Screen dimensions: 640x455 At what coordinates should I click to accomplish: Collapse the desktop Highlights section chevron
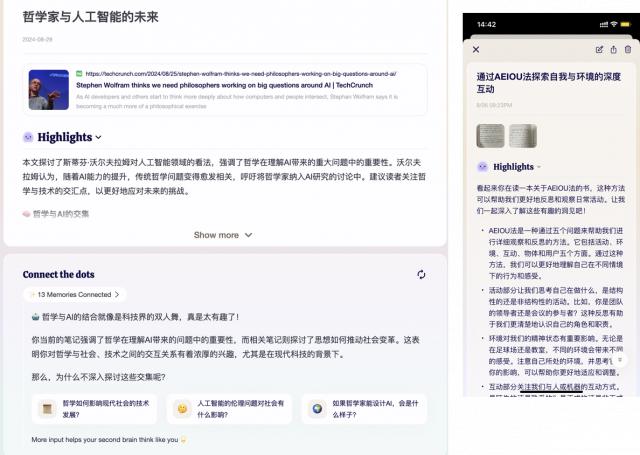tap(98, 138)
